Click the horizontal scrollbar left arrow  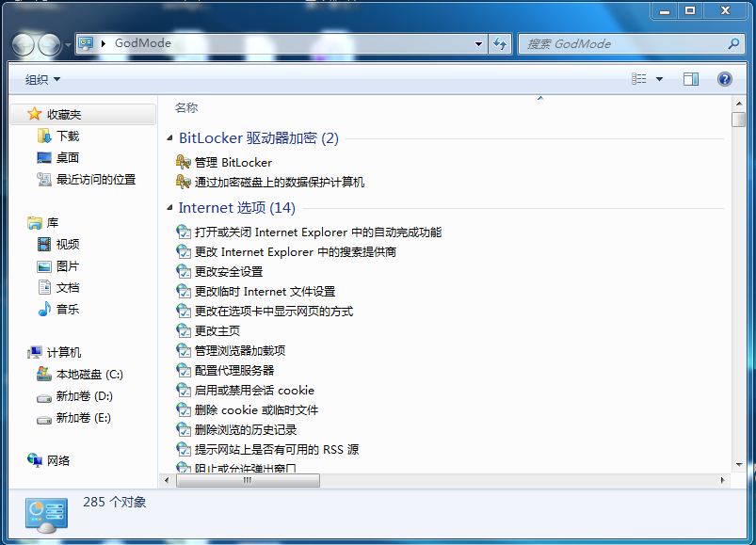tap(167, 480)
